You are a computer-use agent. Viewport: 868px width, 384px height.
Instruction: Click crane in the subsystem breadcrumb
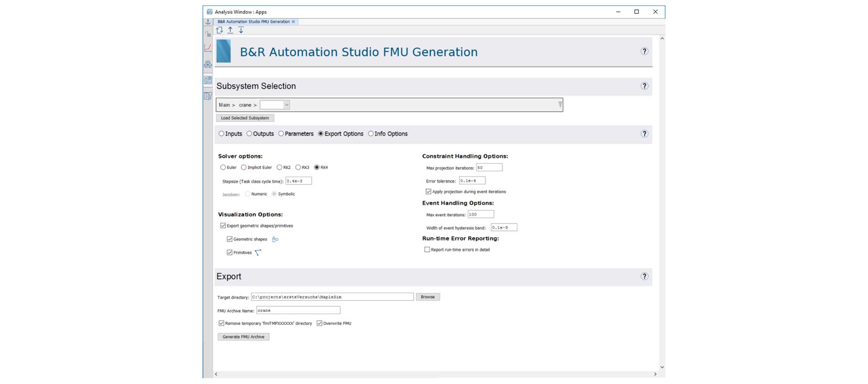click(x=245, y=105)
